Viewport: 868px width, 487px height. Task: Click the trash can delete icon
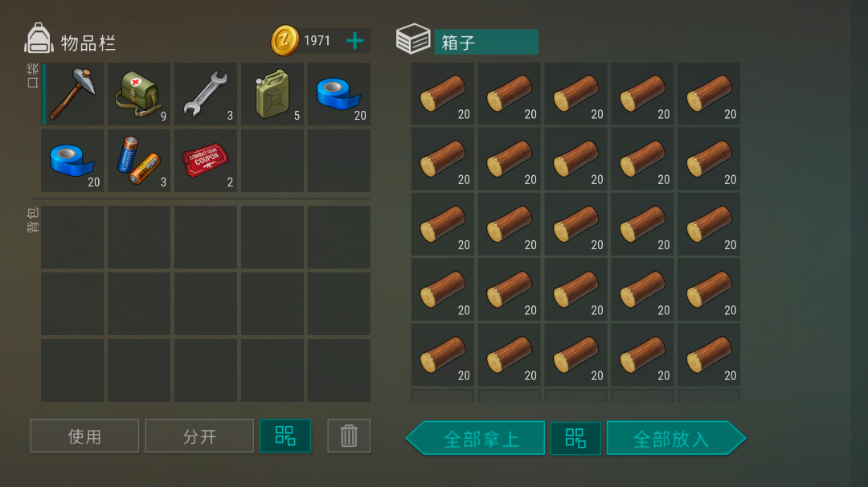[349, 436]
